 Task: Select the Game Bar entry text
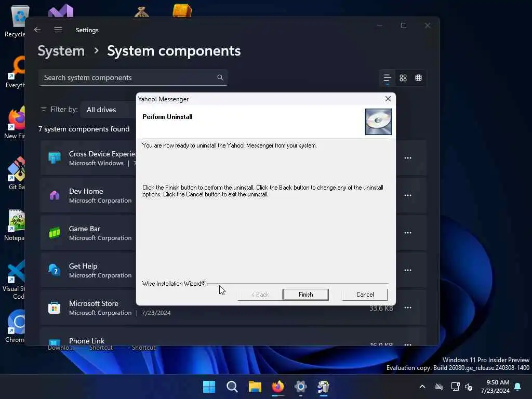(85, 229)
